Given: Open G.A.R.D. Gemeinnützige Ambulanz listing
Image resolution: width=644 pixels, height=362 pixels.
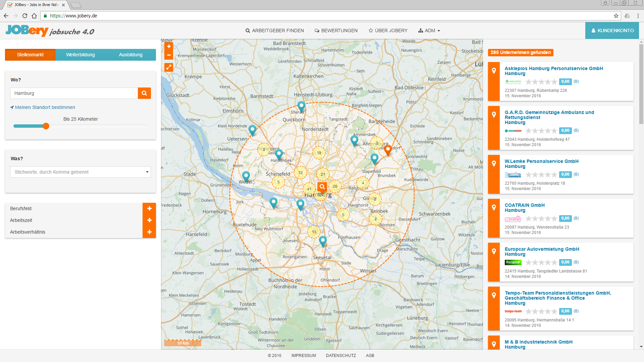Looking at the screenshot, I should 549,117.
